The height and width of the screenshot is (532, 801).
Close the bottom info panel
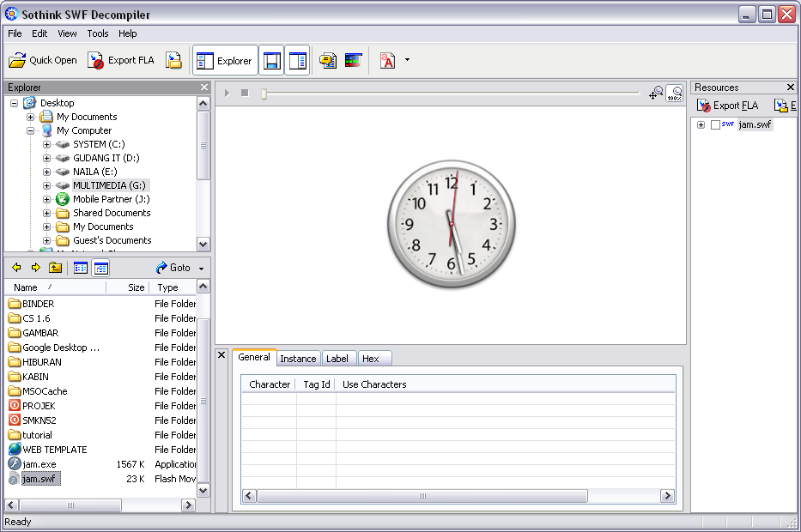221,355
